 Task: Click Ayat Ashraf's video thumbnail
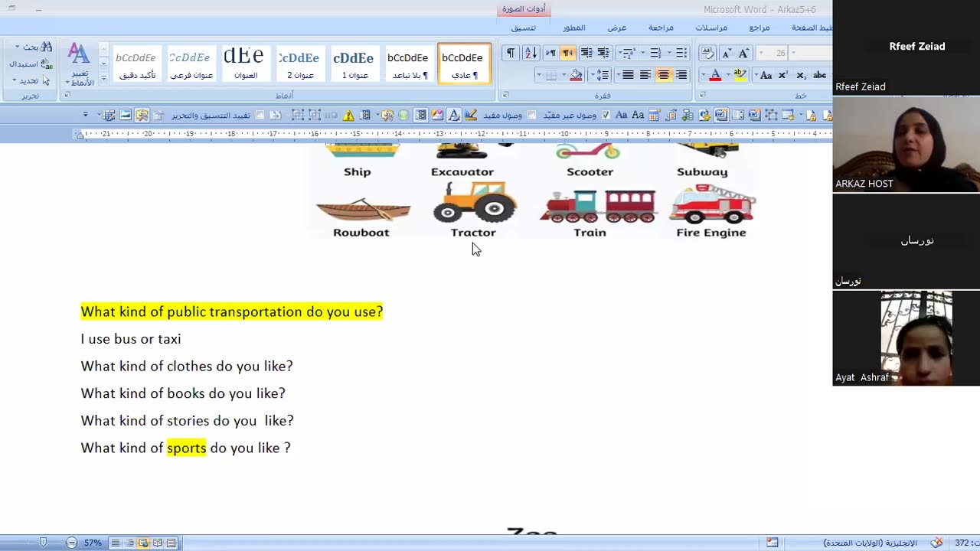point(906,337)
